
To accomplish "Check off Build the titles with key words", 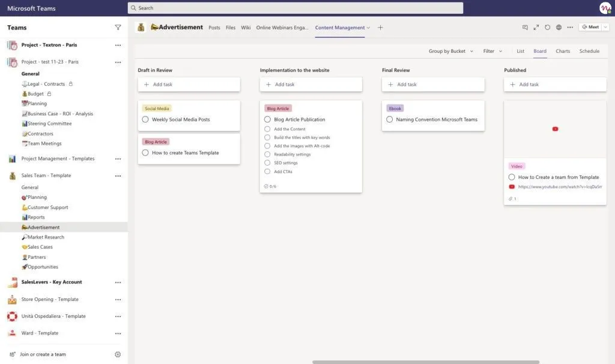I will [267, 138].
